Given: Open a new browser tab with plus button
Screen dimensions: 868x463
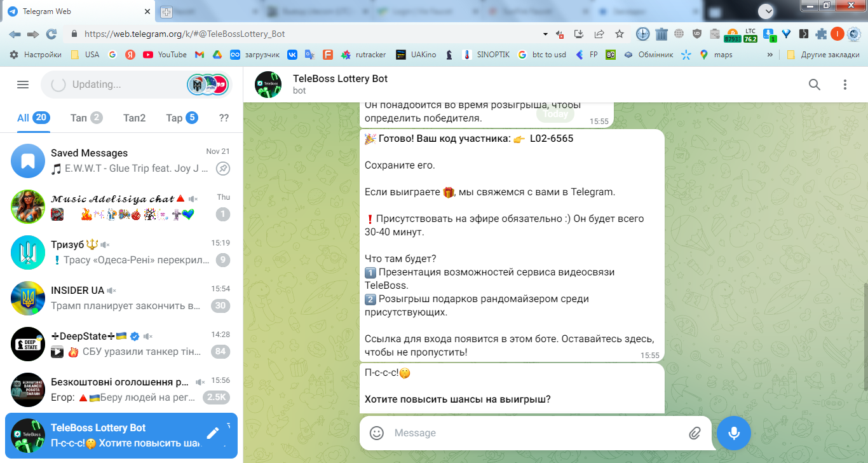Looking at the screenshot, I should [166, 11].
